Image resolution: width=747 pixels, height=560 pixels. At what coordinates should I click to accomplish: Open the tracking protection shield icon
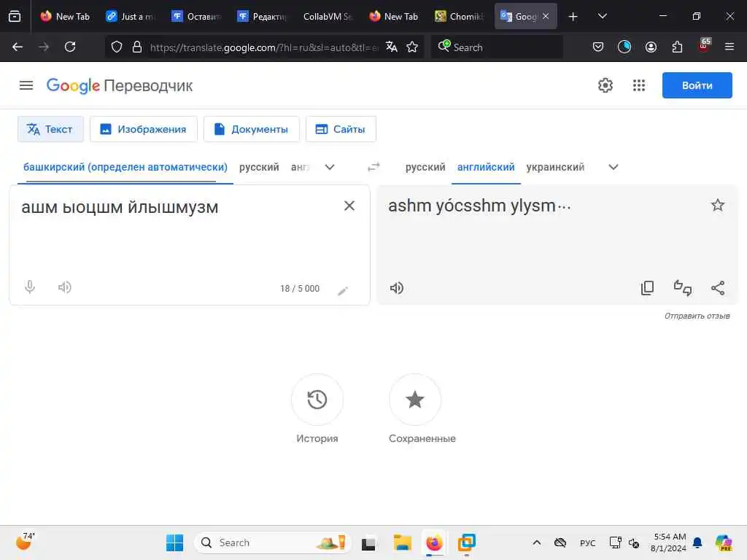[x=117, y=47]
